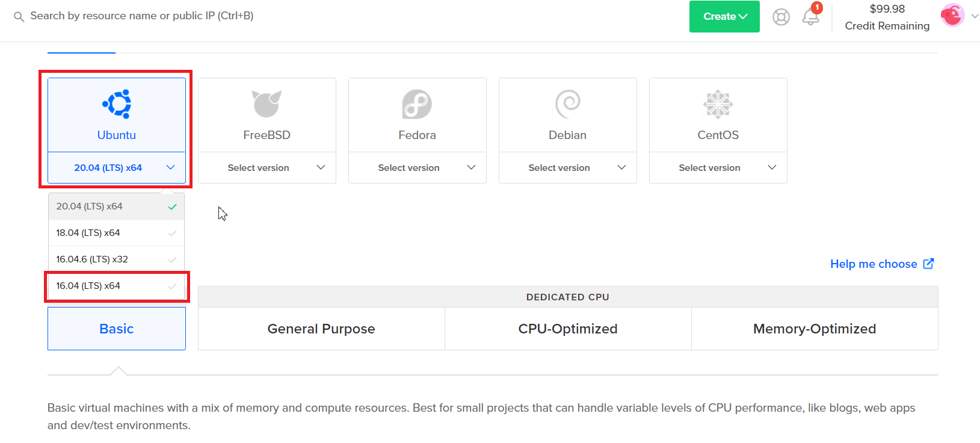Click the CentOS logo icon
Viewport: 980px width, 443px height.
coord(718,104)
